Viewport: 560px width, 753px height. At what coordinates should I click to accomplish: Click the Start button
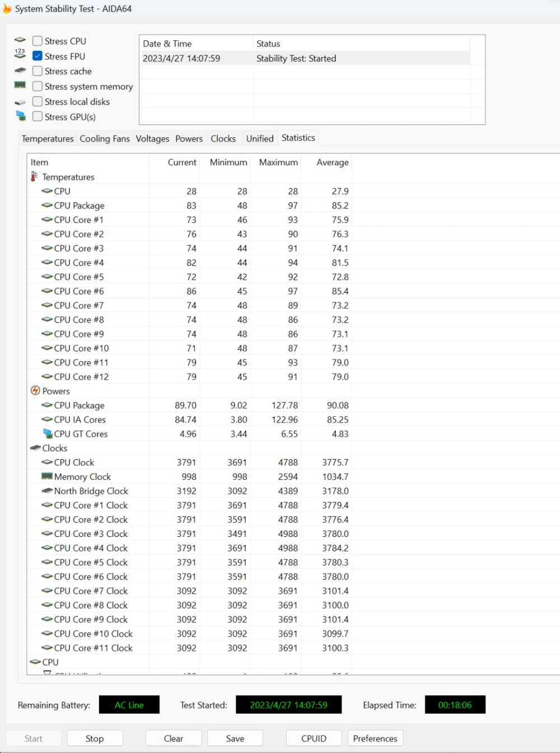click(x=34, y=738)
